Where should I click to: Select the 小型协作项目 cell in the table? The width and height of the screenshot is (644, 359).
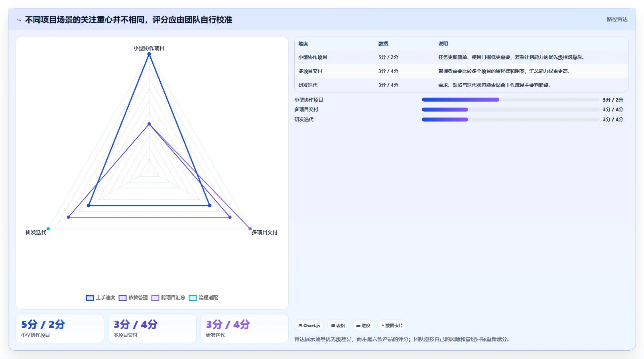[313, 57]
